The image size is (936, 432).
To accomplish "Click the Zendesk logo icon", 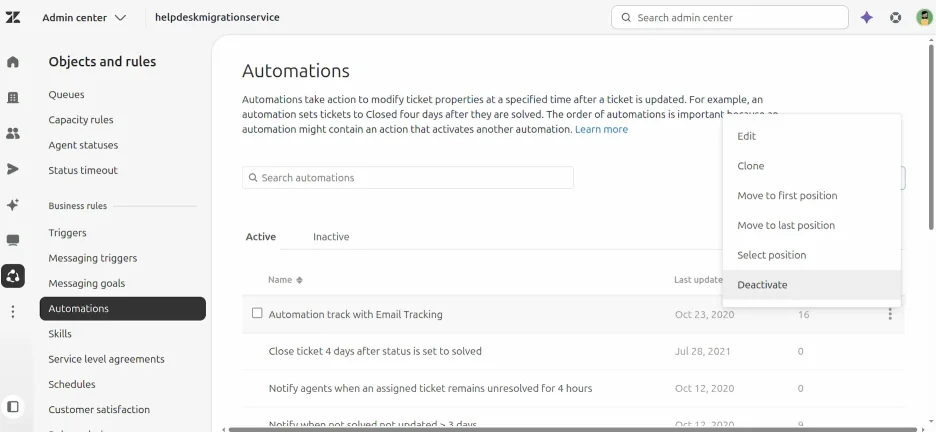I will (13, 17).
